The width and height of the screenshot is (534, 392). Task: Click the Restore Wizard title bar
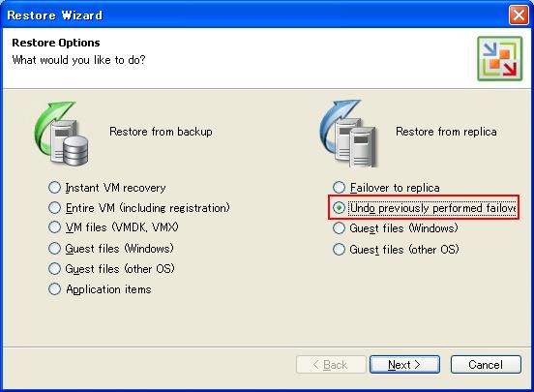[x=255, y=15]
